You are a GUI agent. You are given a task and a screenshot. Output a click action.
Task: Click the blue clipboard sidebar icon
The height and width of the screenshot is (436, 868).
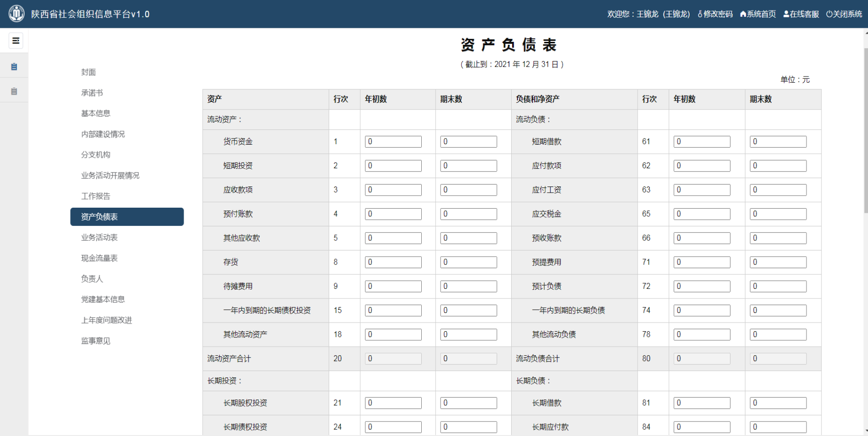pyautogui.click(x=14, y=67)
